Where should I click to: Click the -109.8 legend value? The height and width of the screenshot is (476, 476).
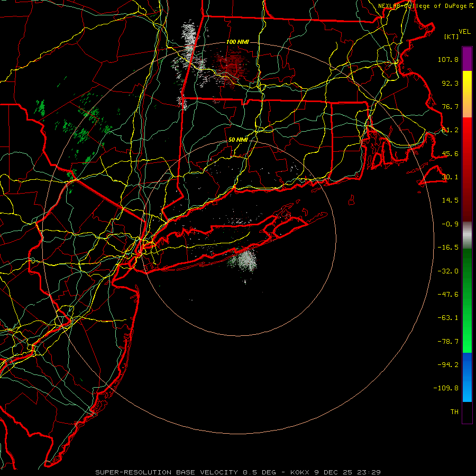[x=446, y=388]
